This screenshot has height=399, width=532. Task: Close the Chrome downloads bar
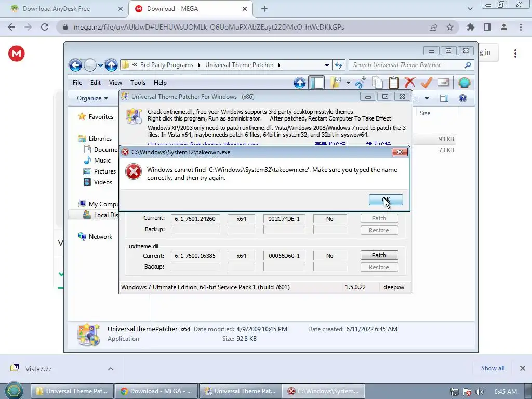click(523, 368)
